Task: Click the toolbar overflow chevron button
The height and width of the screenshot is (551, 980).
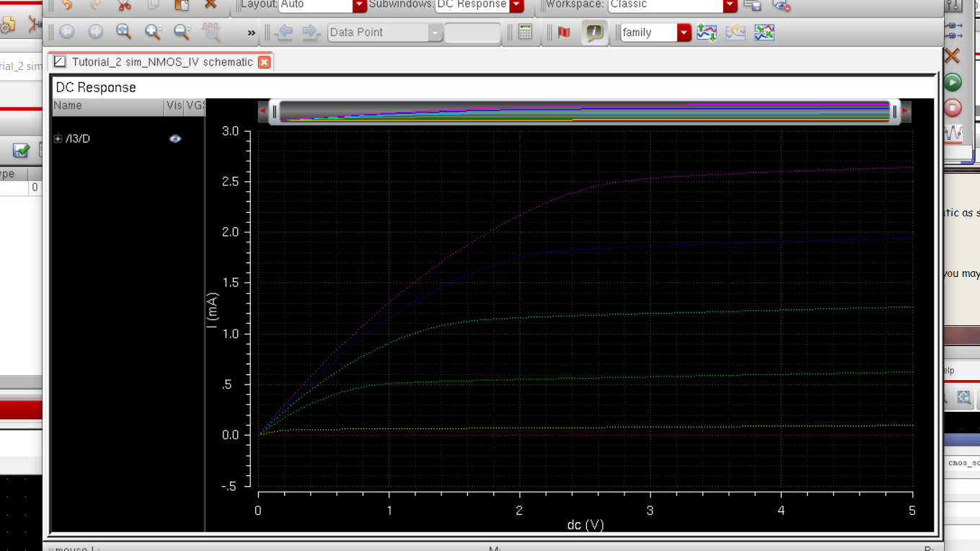Action: click(251, 32)
